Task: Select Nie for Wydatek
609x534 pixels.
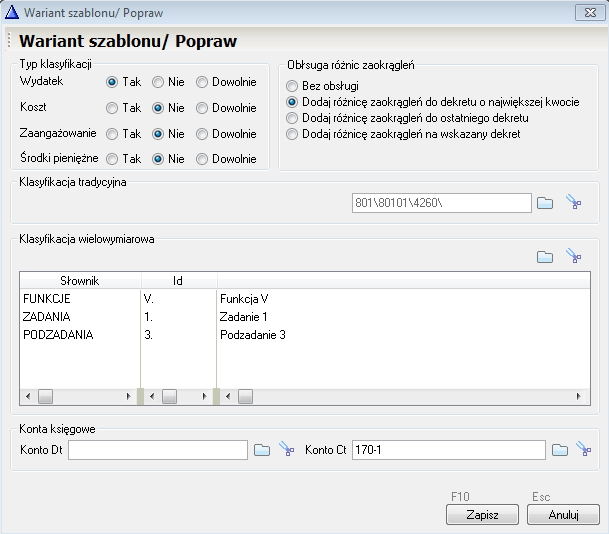Action: (x=158, y=82)
